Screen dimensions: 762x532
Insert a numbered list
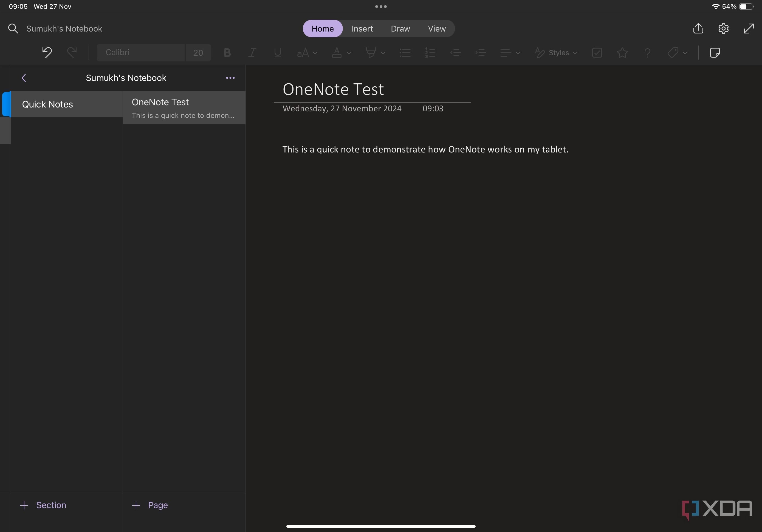tap(430, 53)
